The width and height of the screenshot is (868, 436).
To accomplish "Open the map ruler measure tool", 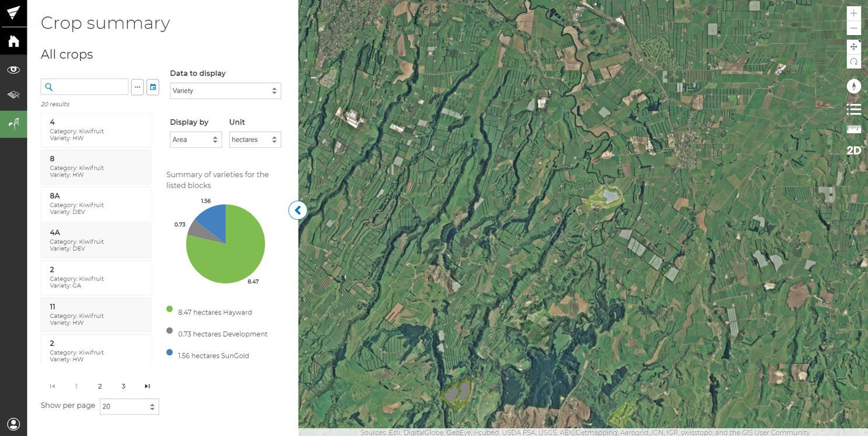I will click(853, 129).
